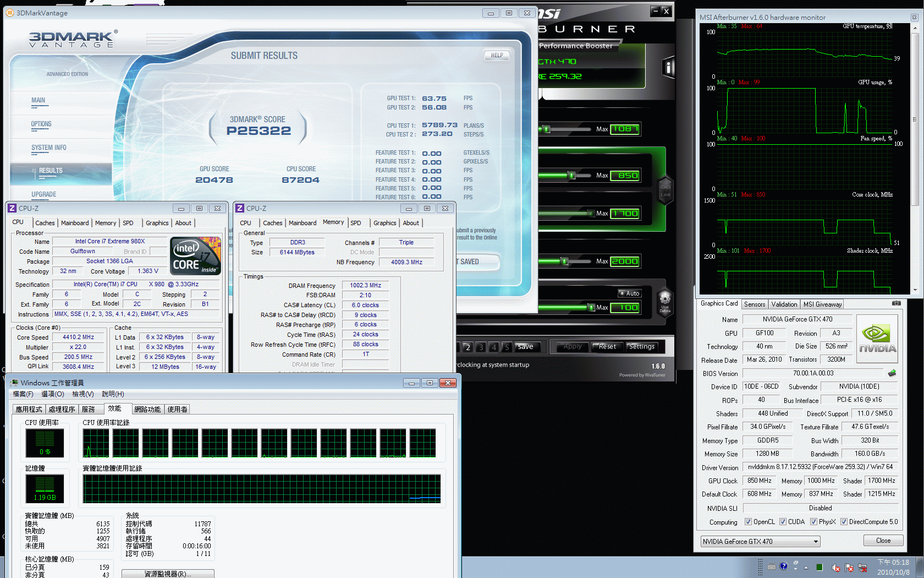The height and width of the screenshot is (578, 924).
Task: Toggle the PhysX checkbox in GPU-Z
Action: pyautogui.click(x=813, y=522)
